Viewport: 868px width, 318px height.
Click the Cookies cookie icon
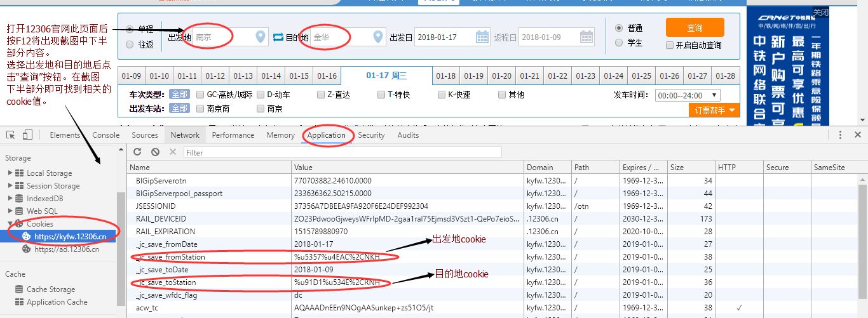20,224
